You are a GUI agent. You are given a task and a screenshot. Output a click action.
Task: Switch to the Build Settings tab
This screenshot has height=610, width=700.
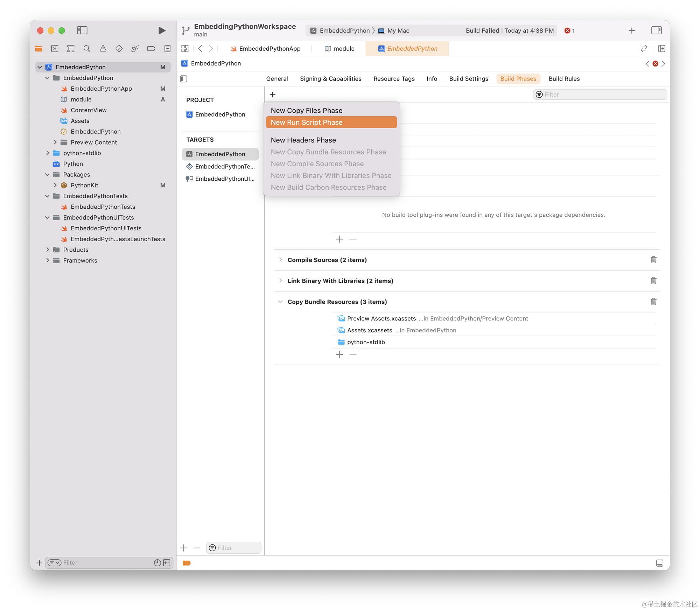469,79
